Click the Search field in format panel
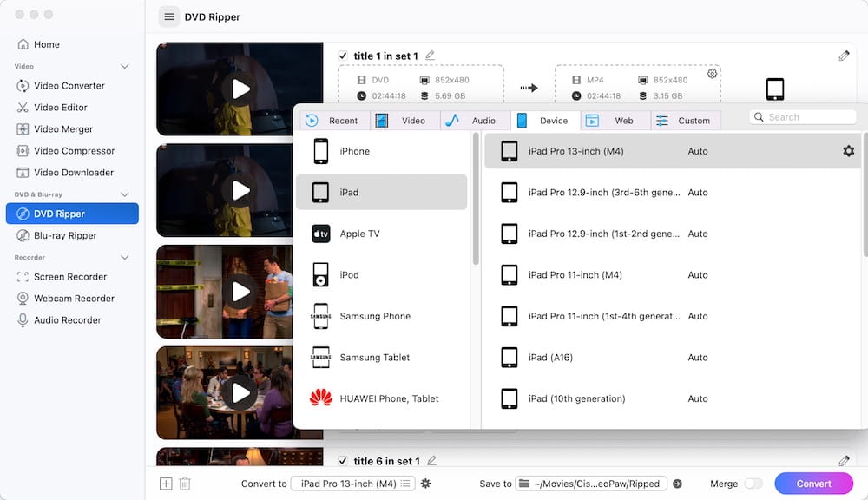868x500 pixels. (803, 117)
